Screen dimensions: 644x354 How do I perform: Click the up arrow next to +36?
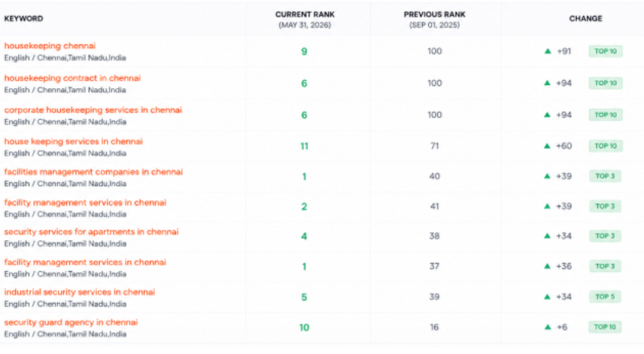click(x=547, y=267)
